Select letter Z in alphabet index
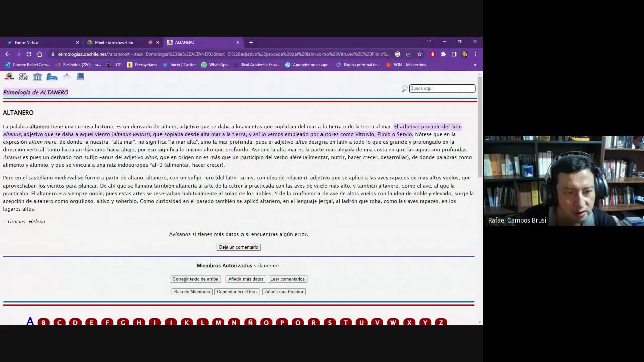 point(441,322)
